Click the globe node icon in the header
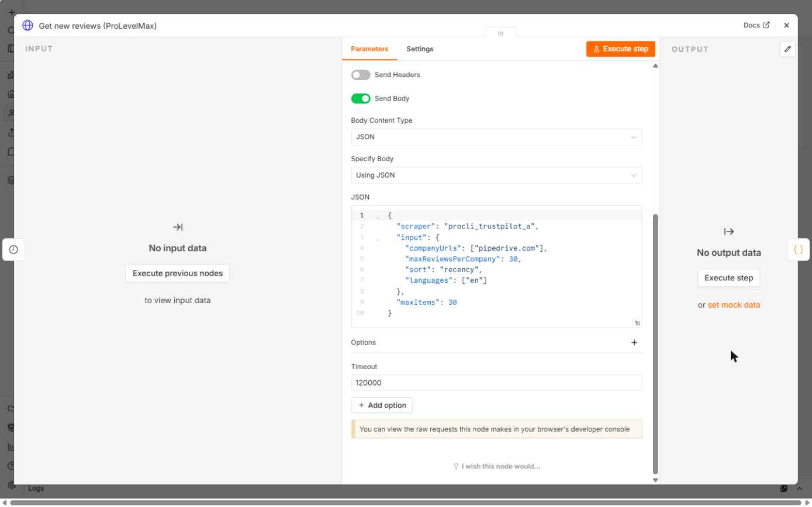The width and height of the screenshot is (812, 507). pos(27,26)
